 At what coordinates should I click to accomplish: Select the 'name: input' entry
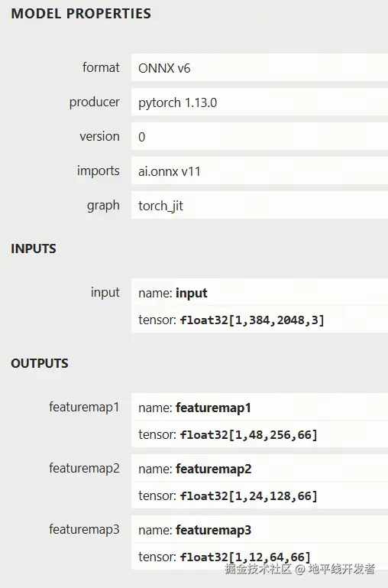click(x=260, y=292)
